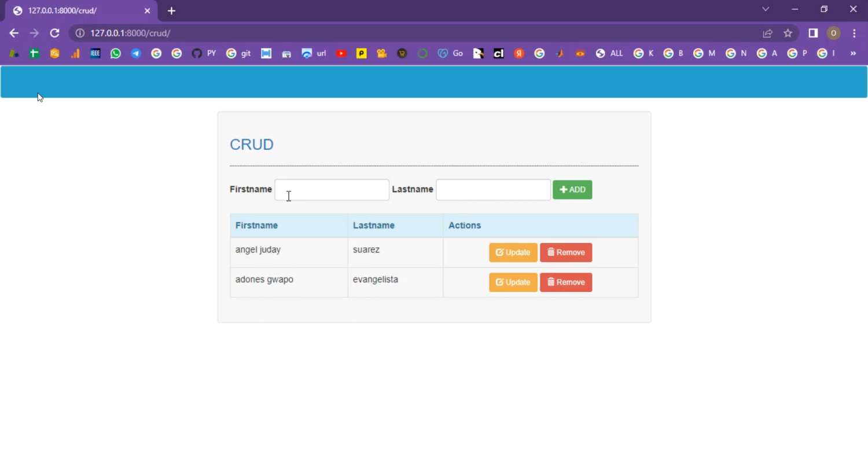Share this page from address bar
The width and height of the screenshot is (868, 462).
[767, 33]
